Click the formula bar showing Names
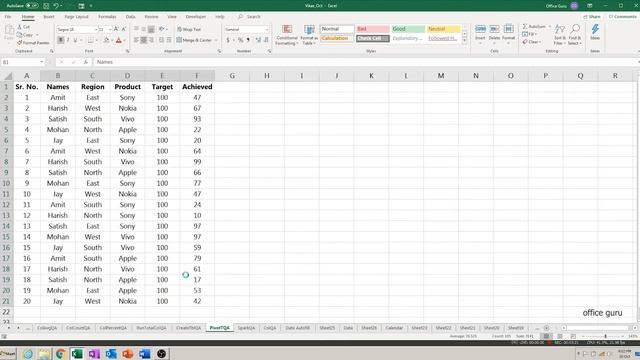This screenshot has width=640, height=360. tap(365, 62)
